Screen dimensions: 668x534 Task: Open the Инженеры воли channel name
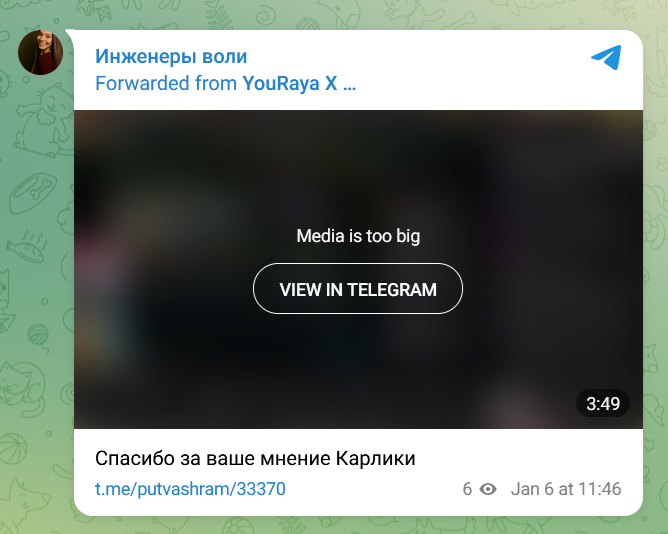pos(171,56)
